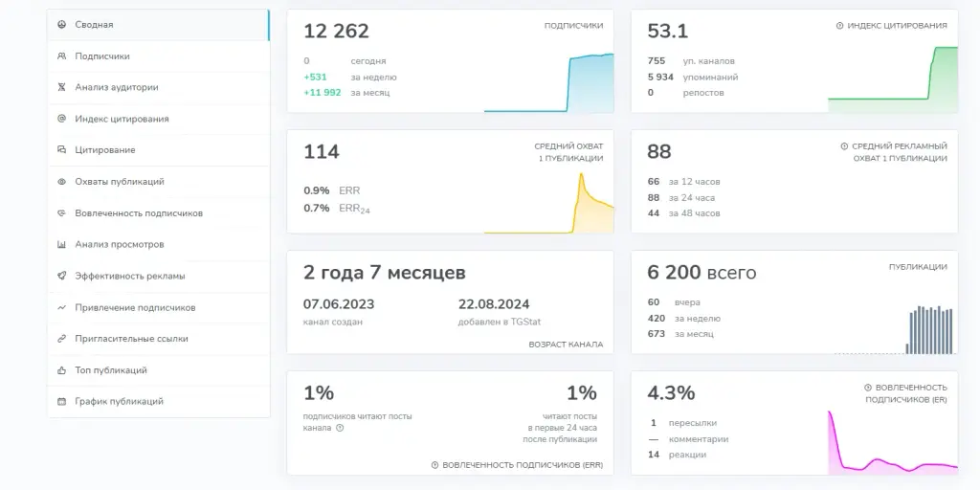
Task: Click the 07.06.2023 channel creation date
Action: point(339,304)
